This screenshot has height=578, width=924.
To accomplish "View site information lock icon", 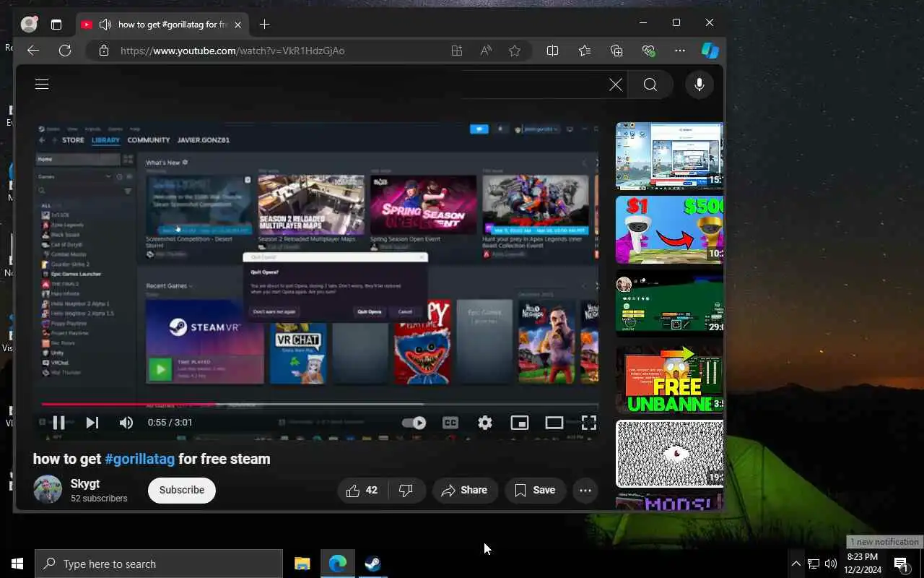I will click(103, 51).
